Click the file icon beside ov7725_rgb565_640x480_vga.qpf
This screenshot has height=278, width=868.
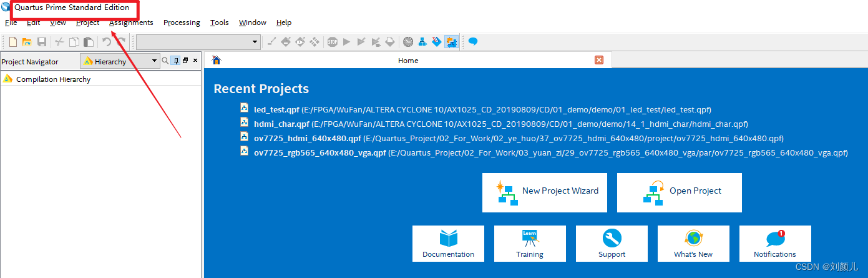click(245, 151)
